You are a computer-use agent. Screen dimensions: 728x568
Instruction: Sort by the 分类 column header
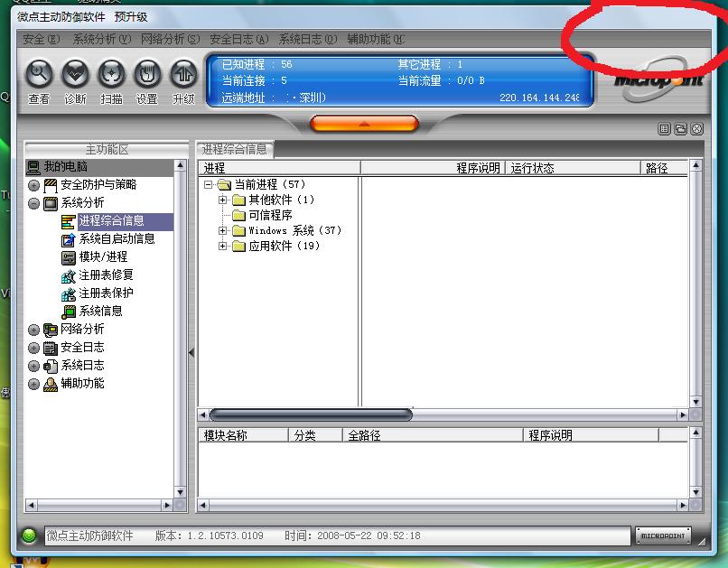(315, 435)
